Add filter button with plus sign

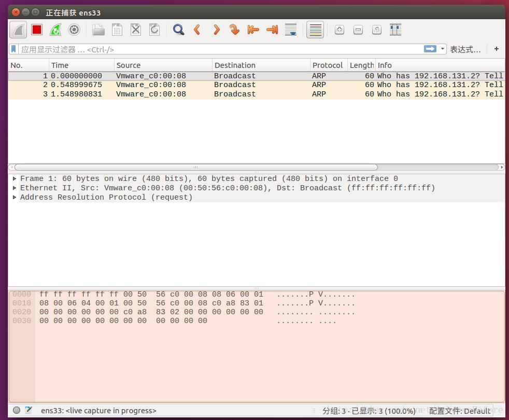pyautogui.click(x=497, y=49)
